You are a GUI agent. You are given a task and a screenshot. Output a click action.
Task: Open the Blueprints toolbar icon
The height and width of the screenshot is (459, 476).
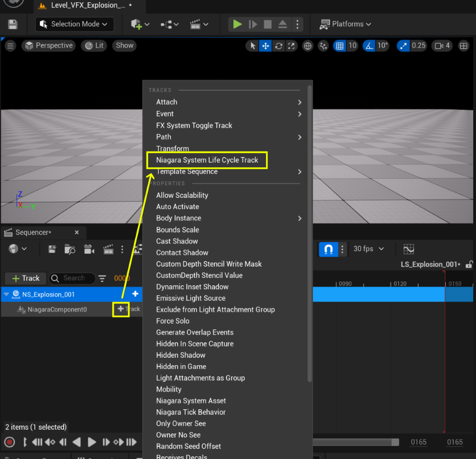(169, 24)
